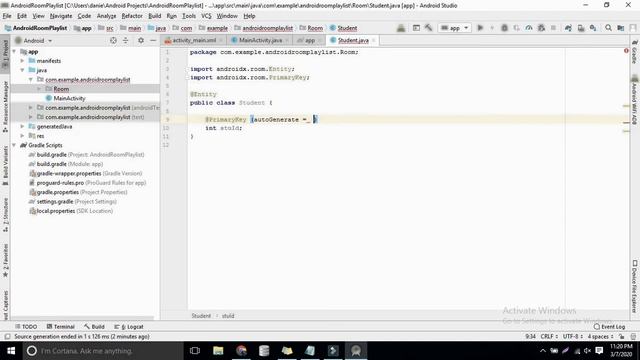Click the stuId breadcrumb below editor
The image size is (640, 360).
[x=228, y=316]
